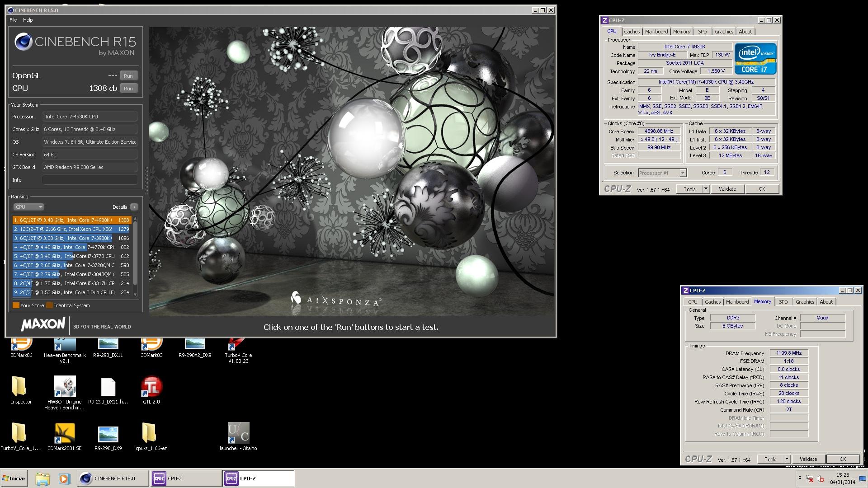Click the Cinebench Info input field

[x=90, y=180]
